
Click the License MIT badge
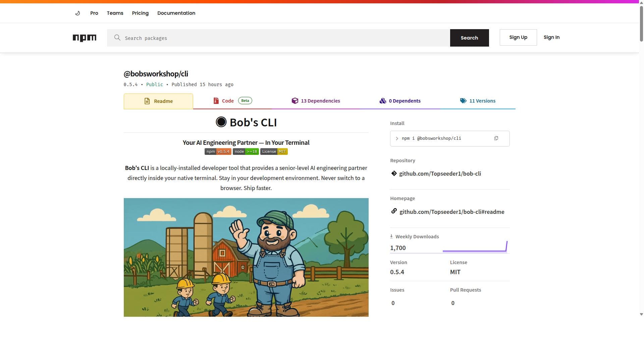pyautogui.click(x=274, y=152)
